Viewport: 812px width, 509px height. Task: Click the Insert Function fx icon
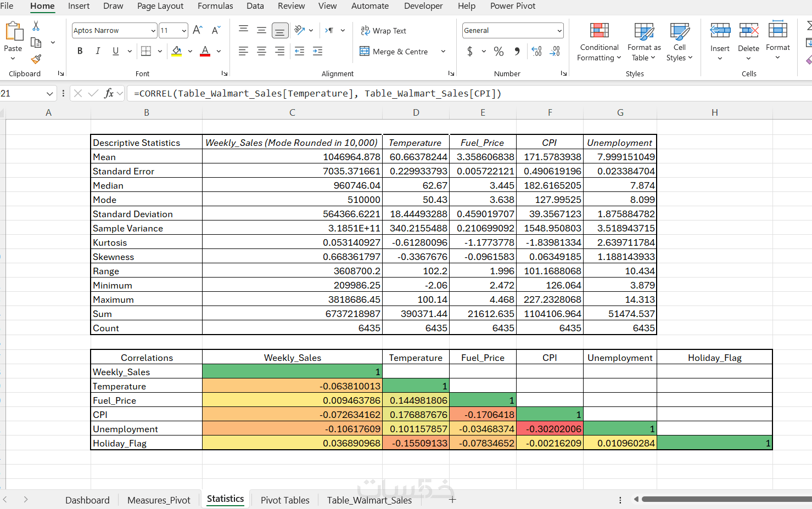pyautogui.click(x=109, y=93)
